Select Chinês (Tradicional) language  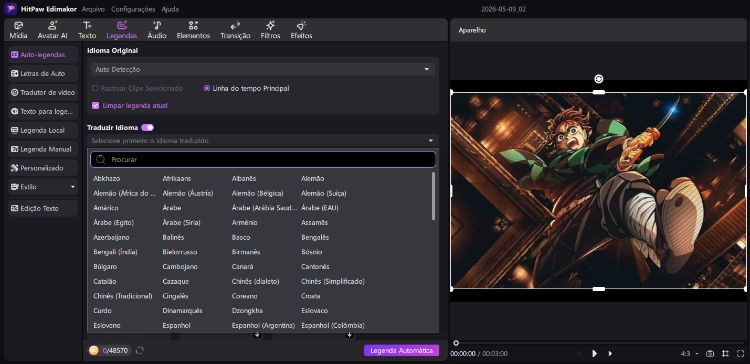point(123,296)
